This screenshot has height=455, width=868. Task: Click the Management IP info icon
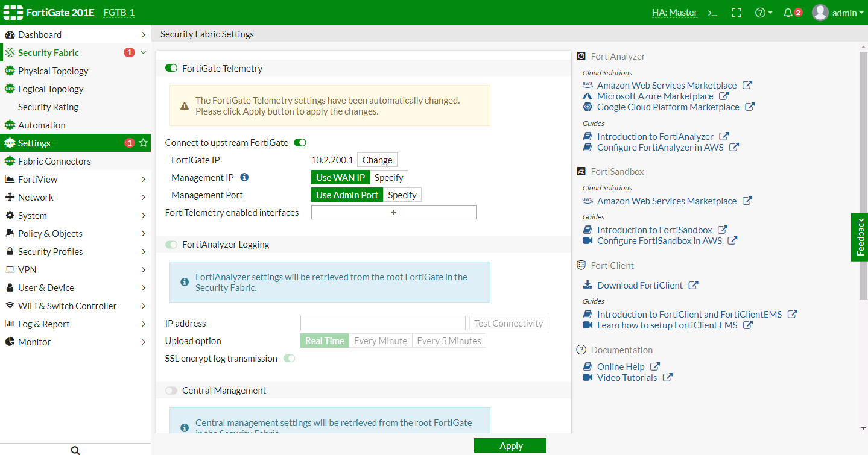coord(244,177)
